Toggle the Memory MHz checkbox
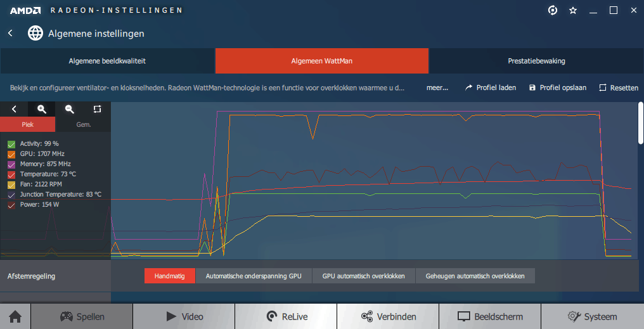This screenshot has width=644, height=329. pyautogui.click(x=11, y=164)
